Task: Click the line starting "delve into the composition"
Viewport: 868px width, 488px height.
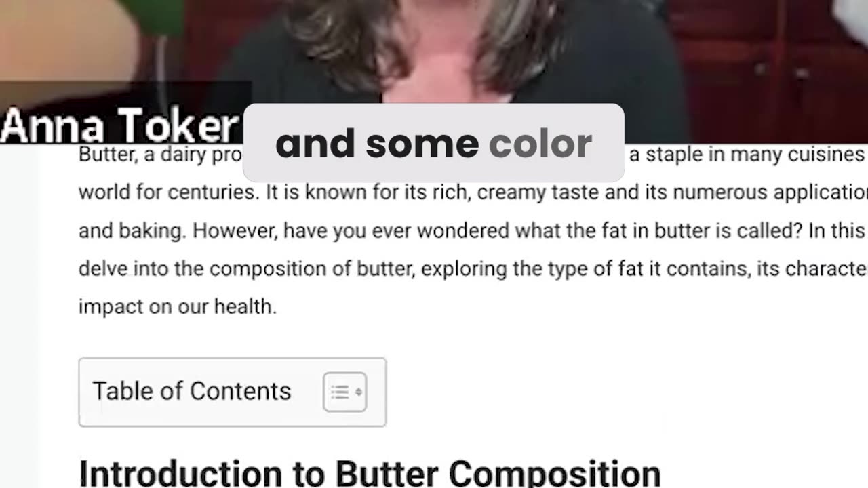Action: click(x=473, y=268)
